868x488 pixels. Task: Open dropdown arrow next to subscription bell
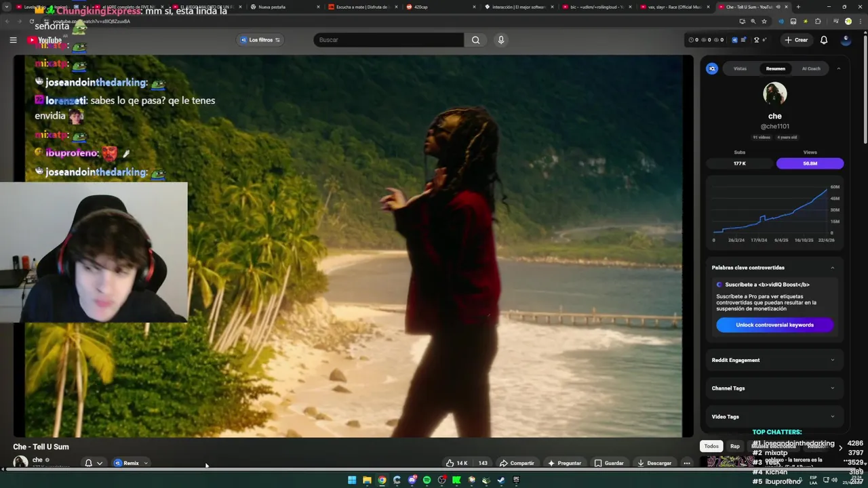pos(100,463)
